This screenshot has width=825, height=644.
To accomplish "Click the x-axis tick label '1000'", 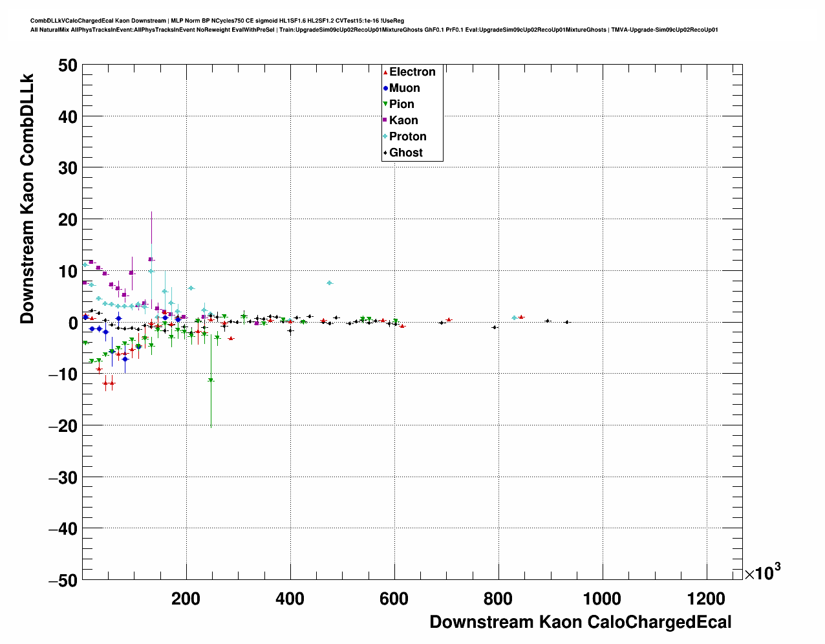I will point(602,598).
